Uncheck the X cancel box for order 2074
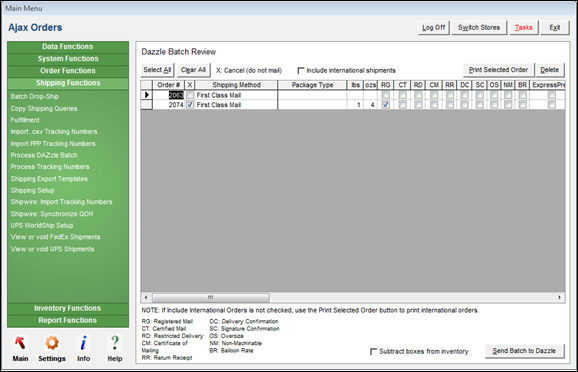This screenshot has width=578, height=372. [190, 105]
